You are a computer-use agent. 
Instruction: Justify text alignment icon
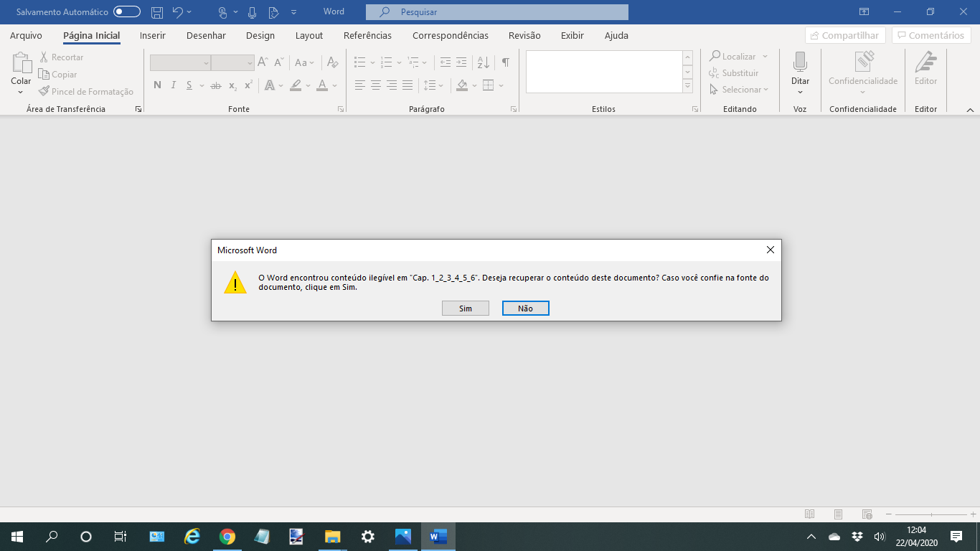click(x=407, y=85)
